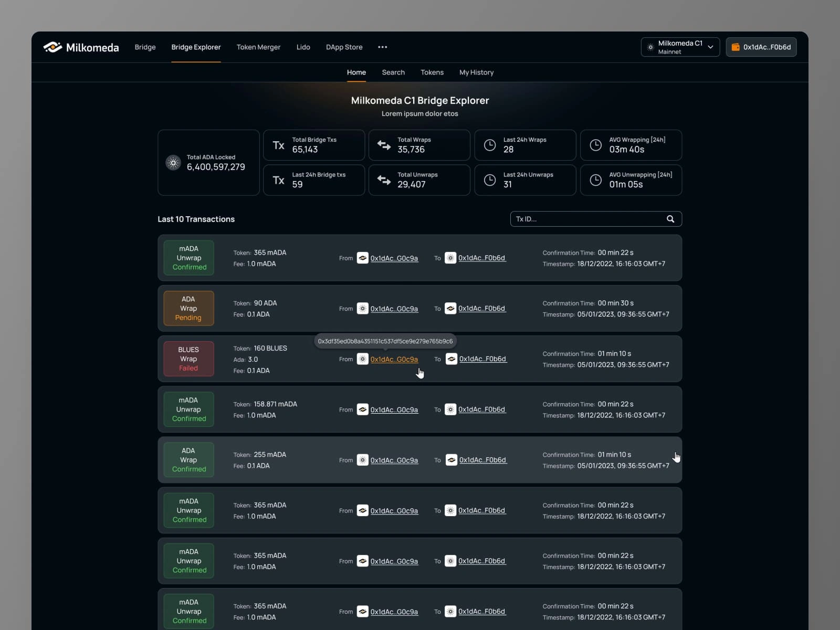Open the three-dots more menu
This screenshot has width=840, height=630.
382,47
